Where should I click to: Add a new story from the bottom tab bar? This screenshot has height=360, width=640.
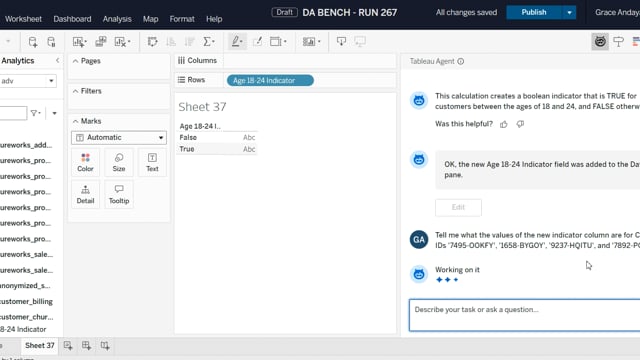click(x=105, y=346)
